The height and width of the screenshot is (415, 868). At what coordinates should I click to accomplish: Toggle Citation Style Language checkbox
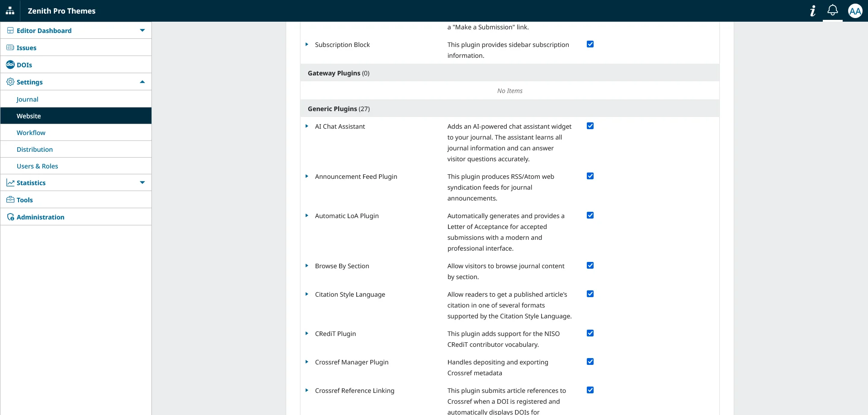pos(590,294)
